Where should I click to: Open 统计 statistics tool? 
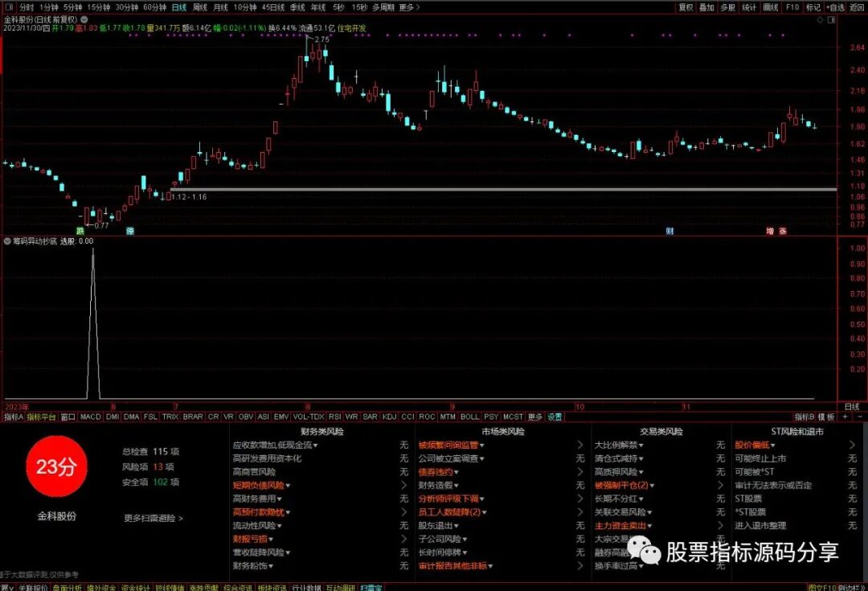tap(749, 7)
